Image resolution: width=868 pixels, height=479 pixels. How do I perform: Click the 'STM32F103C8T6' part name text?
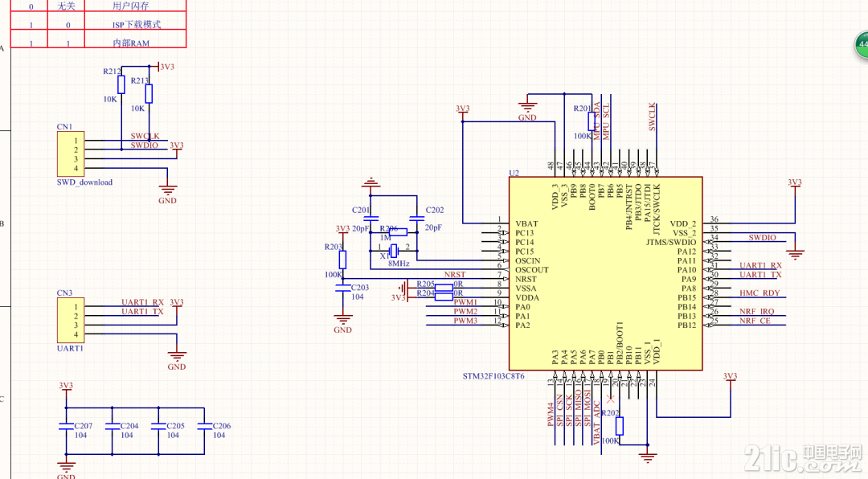(493, 376)
